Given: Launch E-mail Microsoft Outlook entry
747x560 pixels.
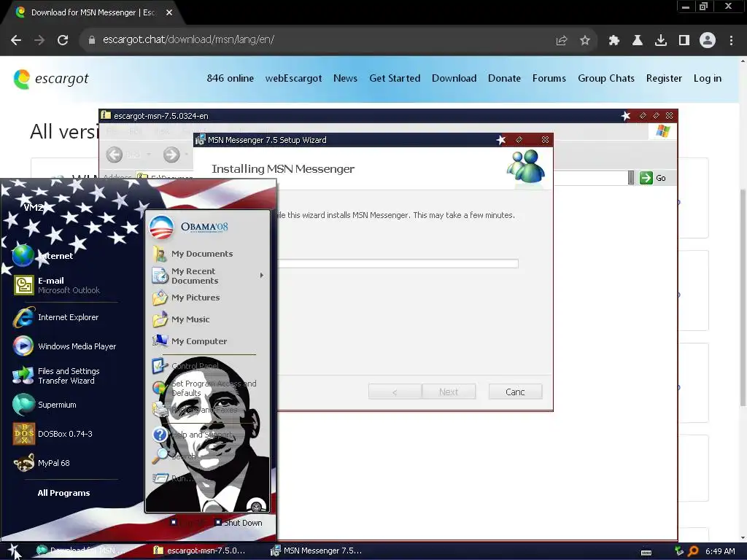Looking at the screenshot, I should coord(57,285).
